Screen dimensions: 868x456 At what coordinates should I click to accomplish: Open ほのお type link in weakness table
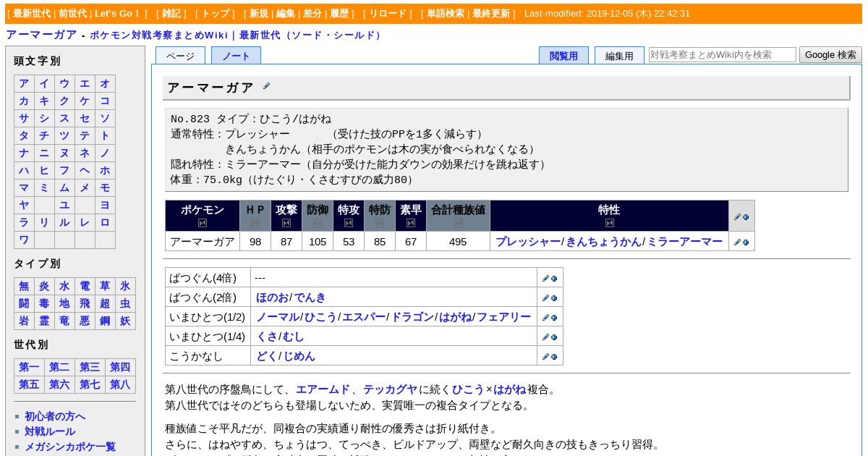point(272,297)
